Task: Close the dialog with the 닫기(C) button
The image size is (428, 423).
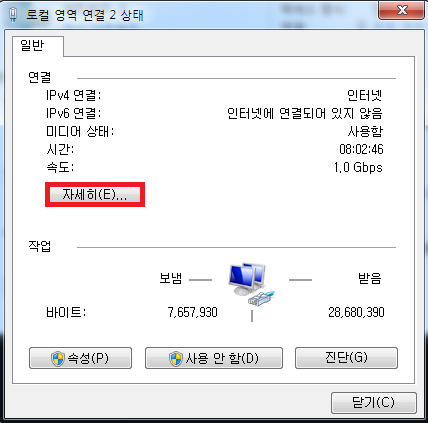Action: point(374,403)
